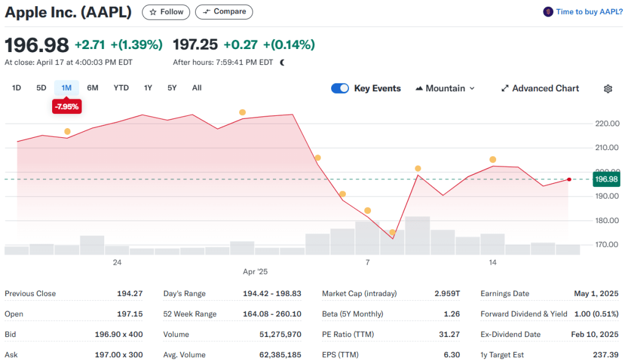
Task: Open the Advanced Chart view
Action: pyautogui.click(x=540, y=88)
